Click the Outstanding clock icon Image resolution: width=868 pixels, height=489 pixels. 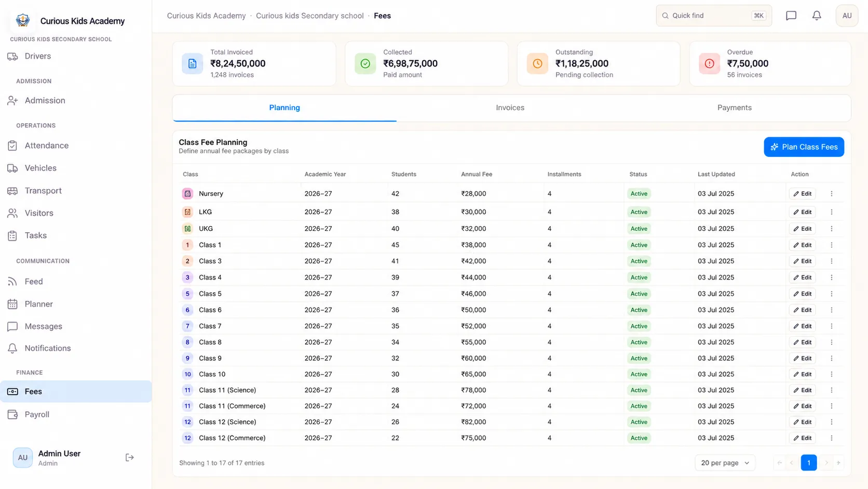[537, 63]
